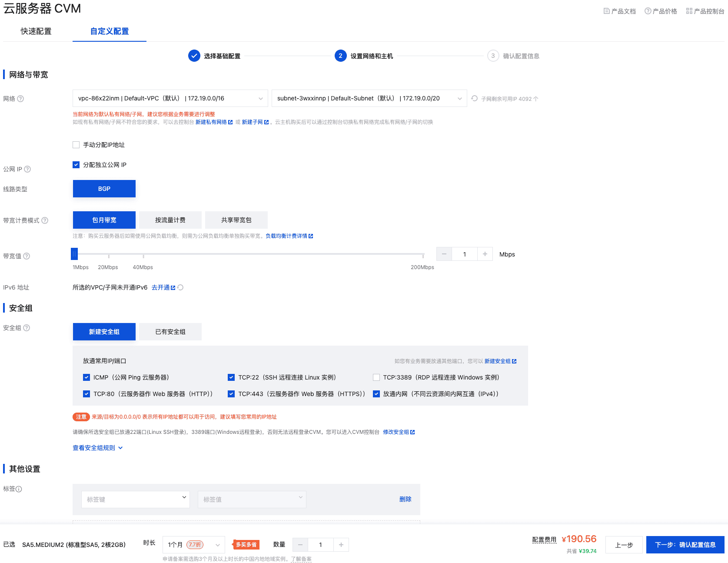Click the help icon next to 网络
Image resolution: width=728 pixels, height=563 pixels.
click(x=21, y=99)
